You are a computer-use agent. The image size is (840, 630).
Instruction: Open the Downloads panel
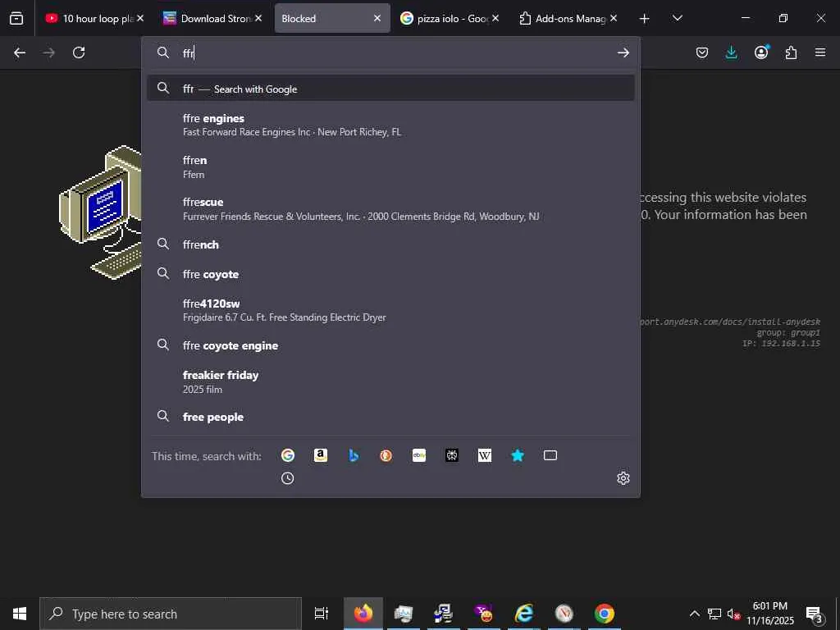pyautogui.click(x=731, y=52)
